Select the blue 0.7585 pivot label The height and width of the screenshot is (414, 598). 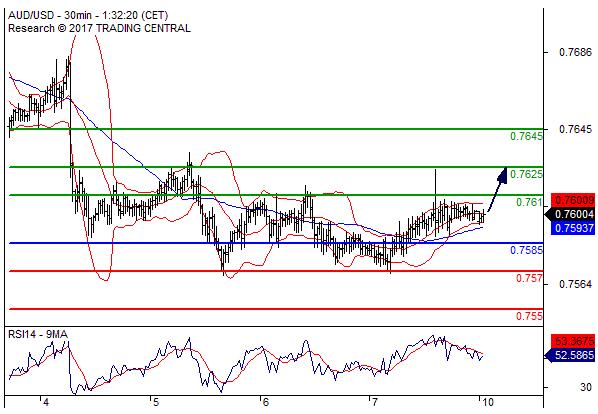(x=526, y=250)
